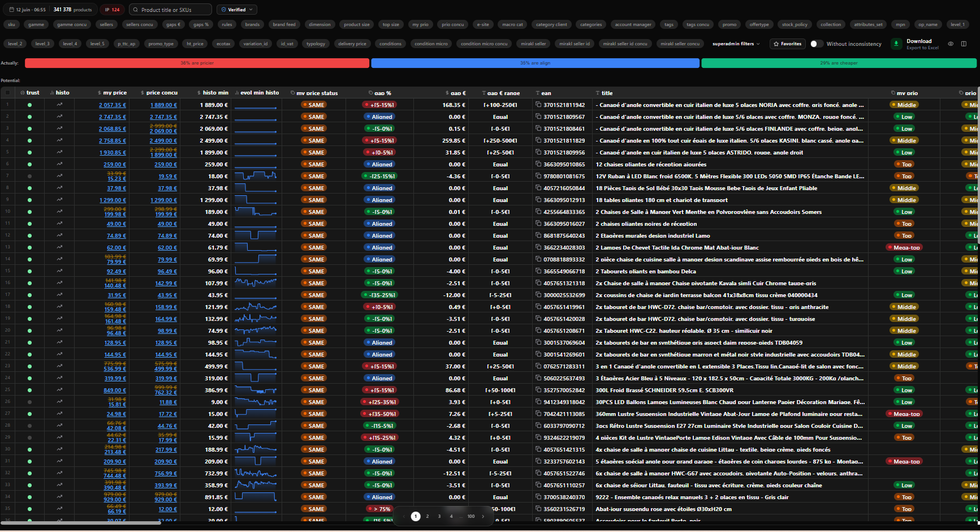The image size is (980, 532).
Task: Open the column layout icon beside eye
Action: [964, 44]
